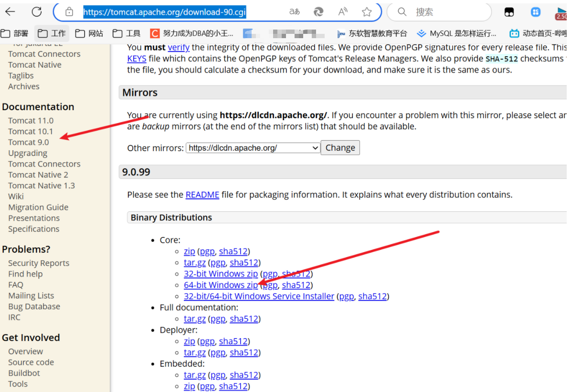Image resolution: width=571 pixels, height=392 pixels.
Task: Open the KEYS file link
Action: click(137, 59)
